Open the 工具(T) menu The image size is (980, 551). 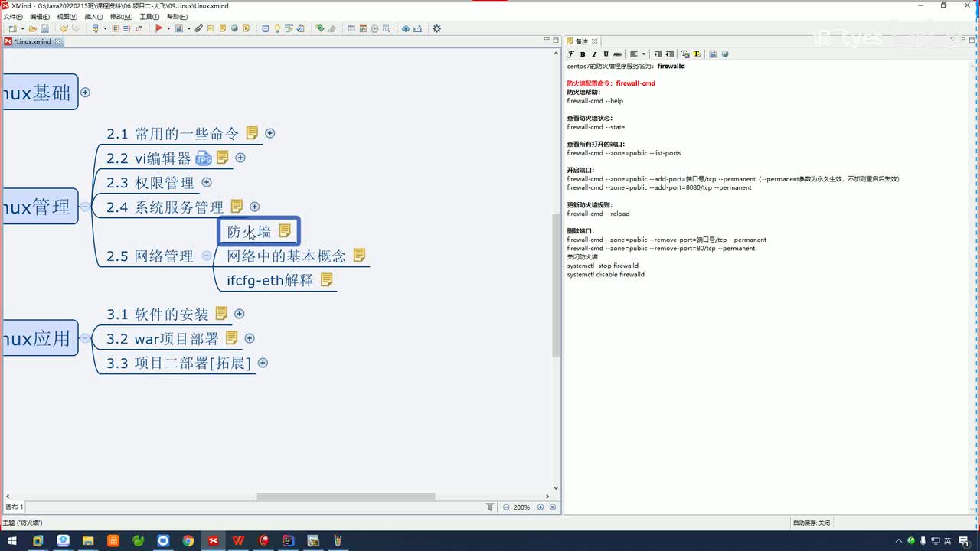point(149,16)
